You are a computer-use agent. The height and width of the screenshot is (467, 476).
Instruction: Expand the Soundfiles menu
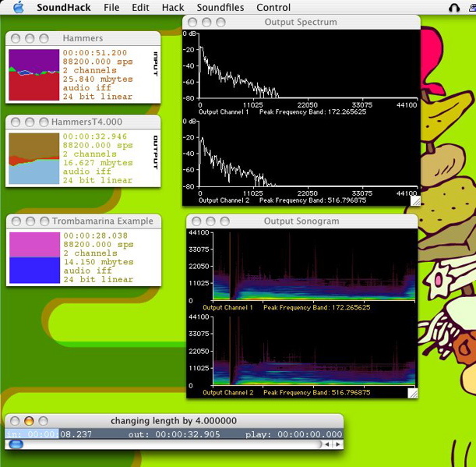click(x=220, y=8)
